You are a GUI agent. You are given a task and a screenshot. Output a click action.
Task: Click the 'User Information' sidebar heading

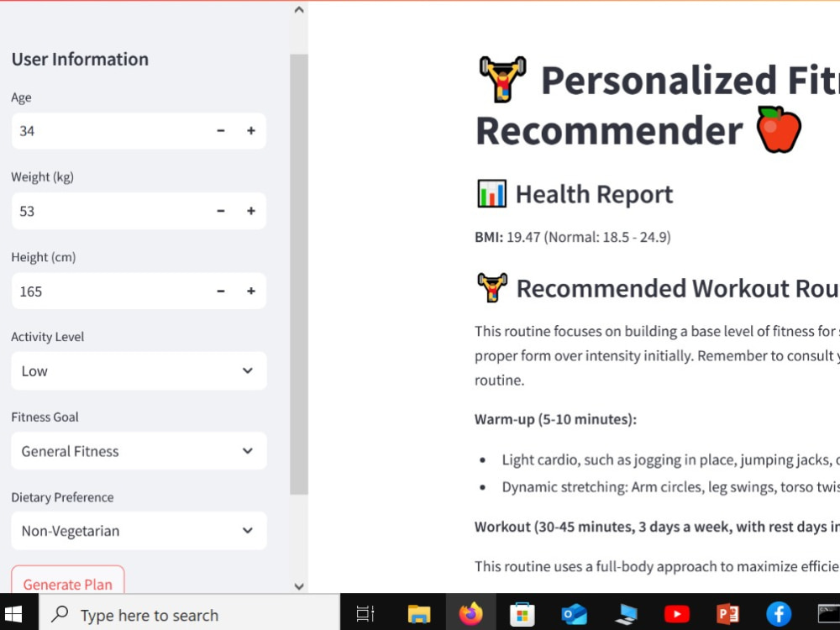[80, 59]
